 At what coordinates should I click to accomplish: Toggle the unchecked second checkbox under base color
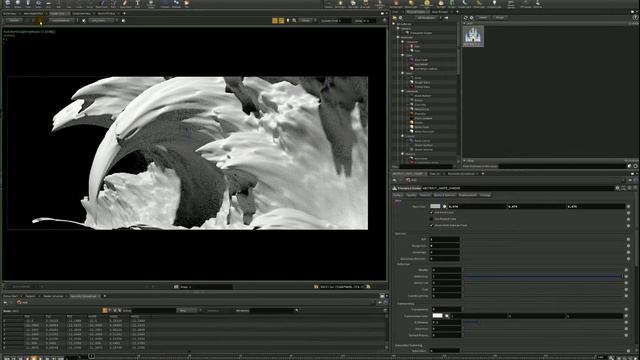point(432,219)
